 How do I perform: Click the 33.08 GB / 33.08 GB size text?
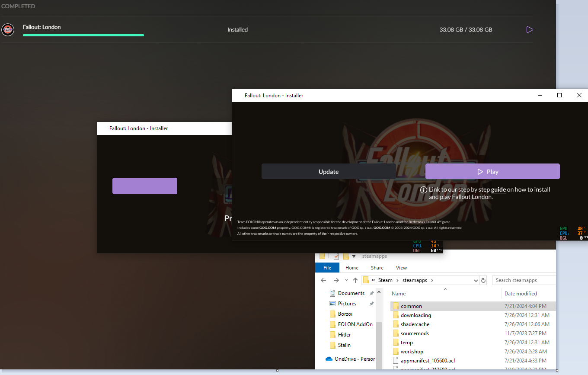click(466, 30)
